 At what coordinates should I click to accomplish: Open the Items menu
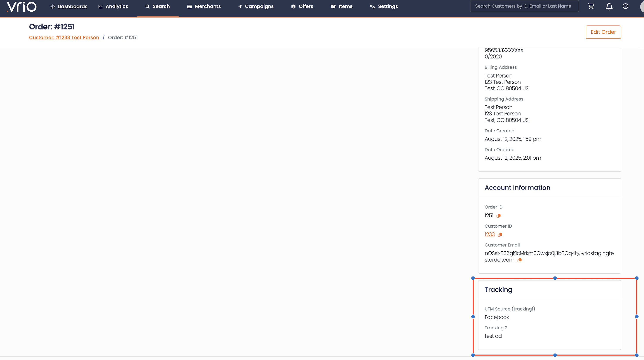pyautogui.click(x=341, y=7)
